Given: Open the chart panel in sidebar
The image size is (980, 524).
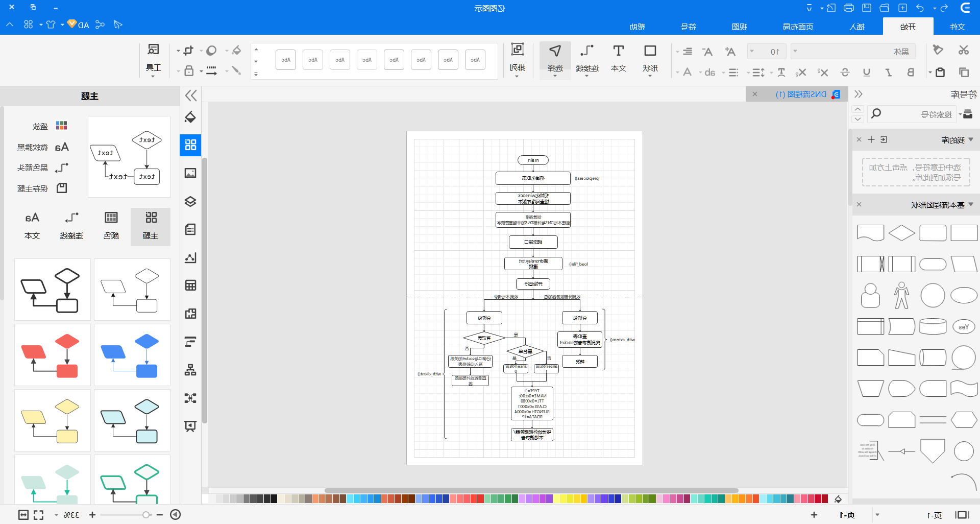Looking at the screenshot, I should [190, 257].
